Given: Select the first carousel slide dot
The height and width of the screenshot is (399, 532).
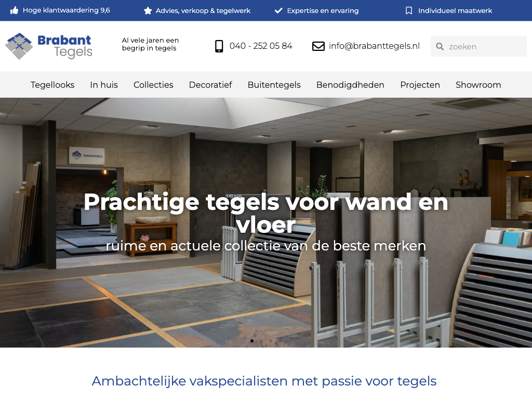Looking at the screenshot, I should pyautogui.click(x=252, y=341).
